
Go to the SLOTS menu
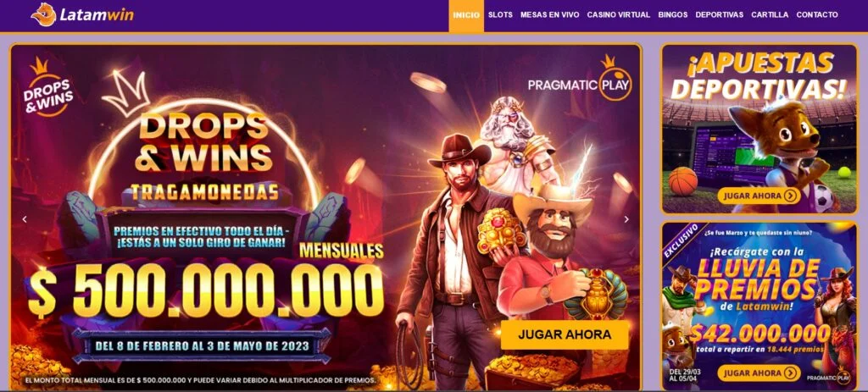(x=500, y=15)
